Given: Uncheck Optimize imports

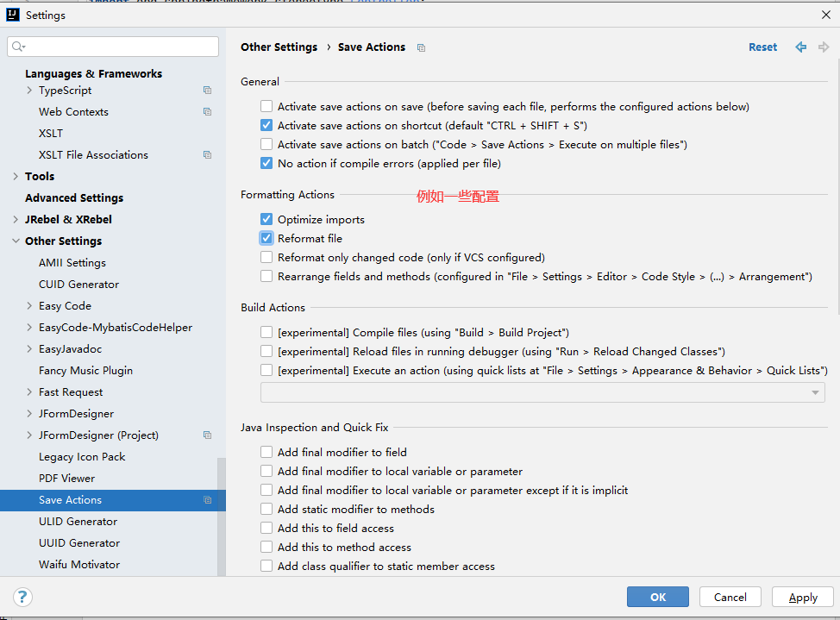Looking at the screenshot, I should coord(266,219).
